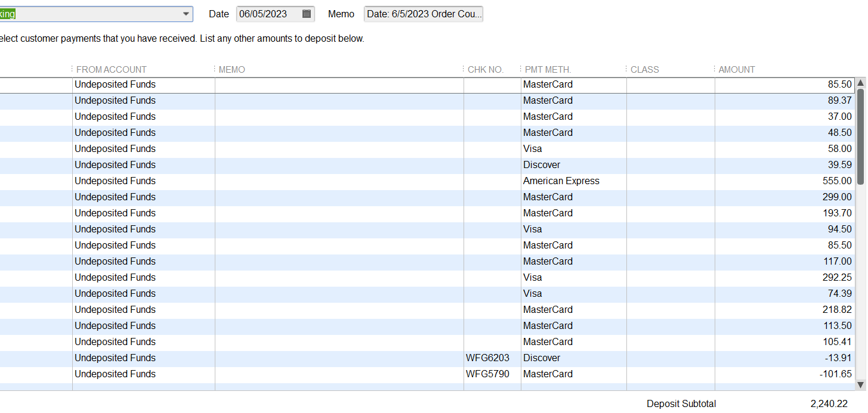868x413 pixels.
Task: Click the scrollbar up arrow
Action: click(x=860, y=83)
